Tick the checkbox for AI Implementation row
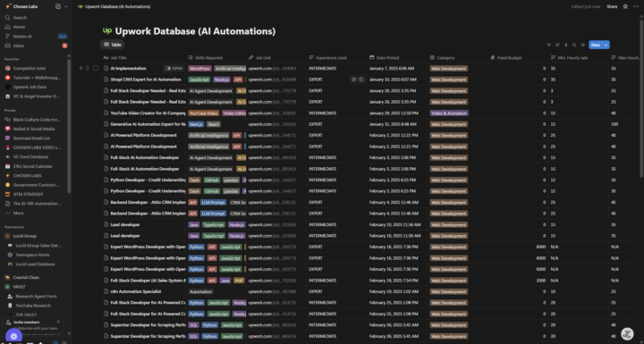This screenshot has height=344, width=644. point(96,69)
